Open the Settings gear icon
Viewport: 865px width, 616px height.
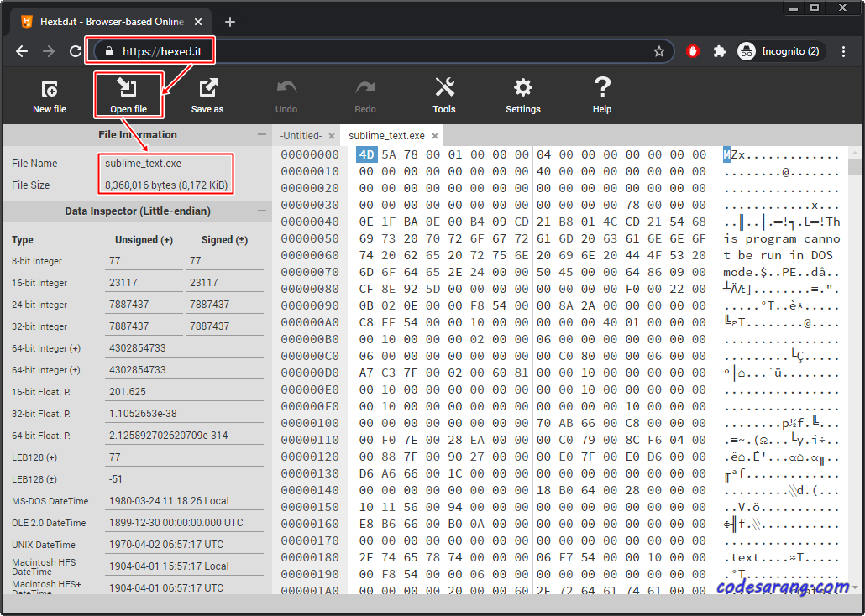tap(523, 96)
